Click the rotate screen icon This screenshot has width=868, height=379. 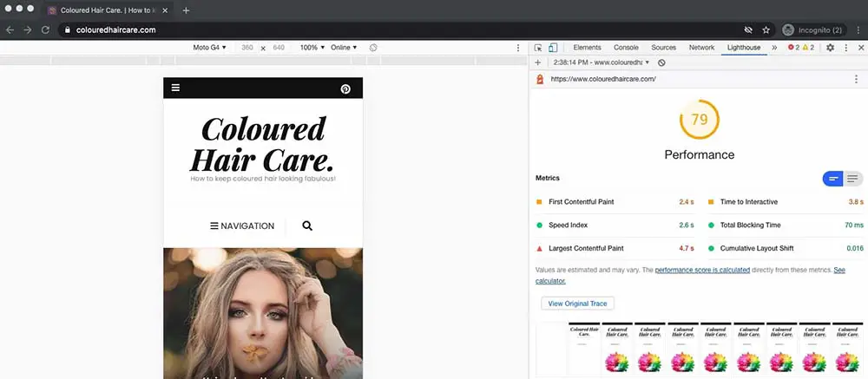[373, 48]
